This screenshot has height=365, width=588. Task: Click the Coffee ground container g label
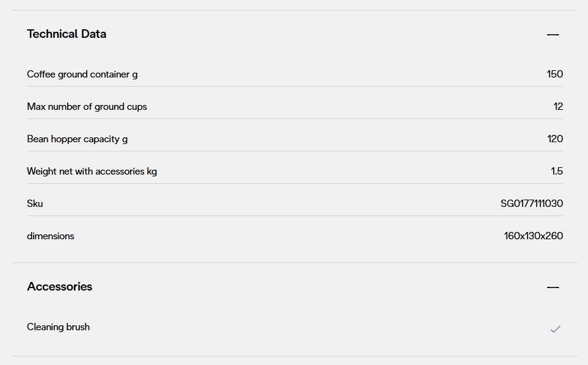82,74
